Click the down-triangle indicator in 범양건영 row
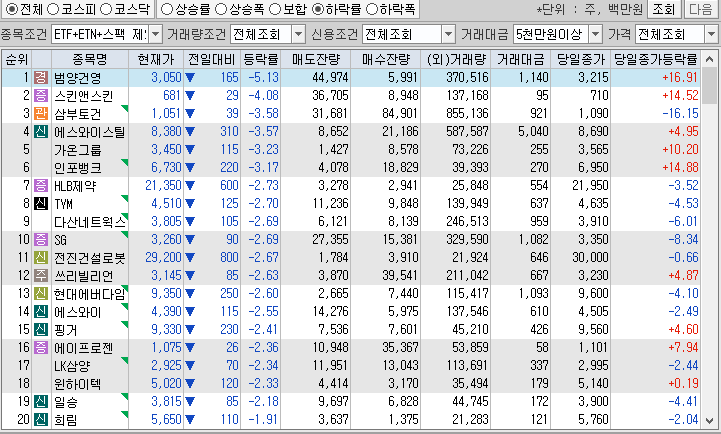 pyautogui.click(x=190, y=78)
